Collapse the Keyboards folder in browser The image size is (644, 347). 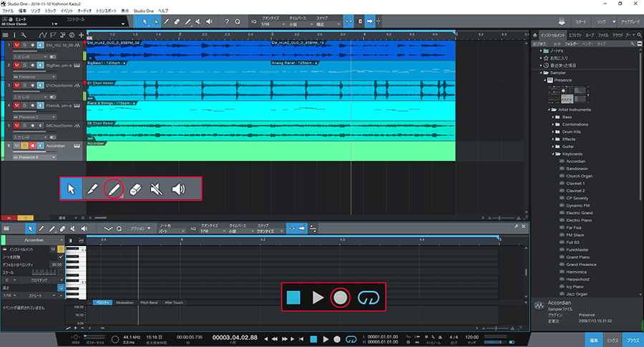(x=554, y=154)
